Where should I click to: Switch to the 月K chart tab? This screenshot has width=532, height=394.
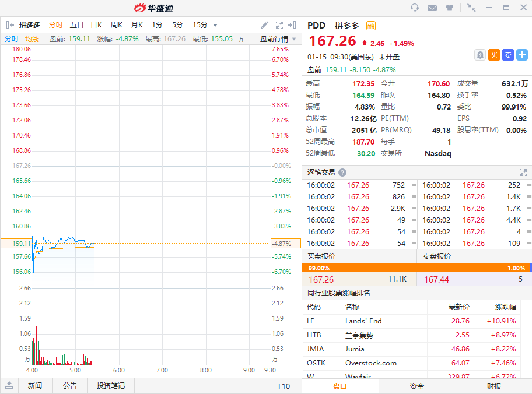pyautogui.click(x=137, y=24)
